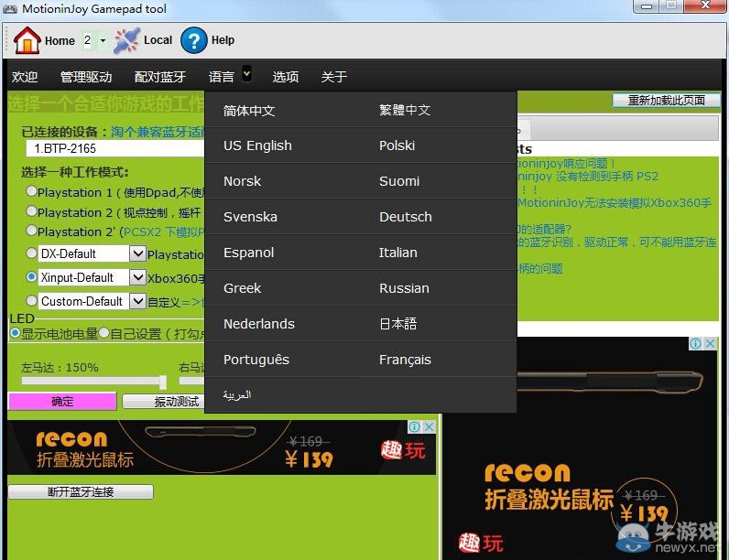Close the right side ad with X icon
Viewport: 729px width, 560px height.
[x=710, y=344]
